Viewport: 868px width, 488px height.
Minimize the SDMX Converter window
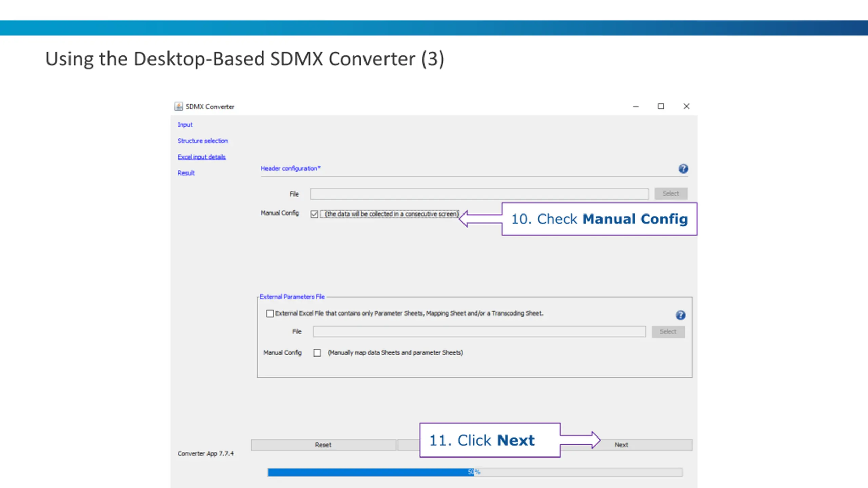click(x=636, y=106)
